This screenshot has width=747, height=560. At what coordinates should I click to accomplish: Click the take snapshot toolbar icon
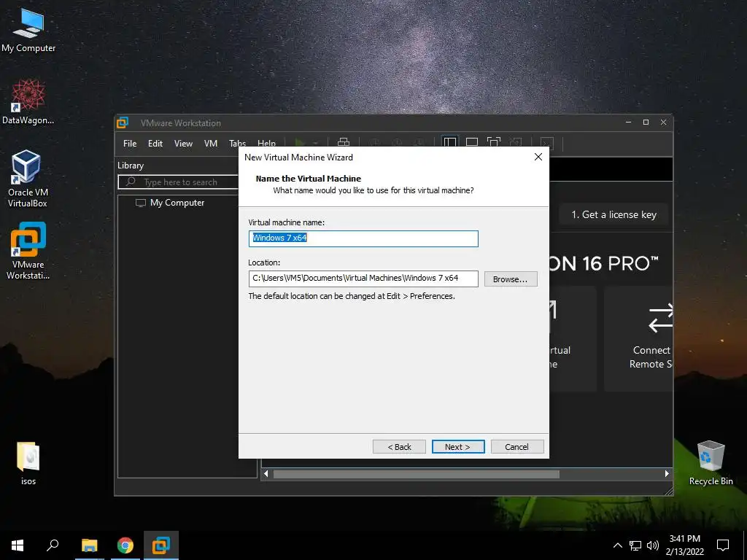pos(375,142)
